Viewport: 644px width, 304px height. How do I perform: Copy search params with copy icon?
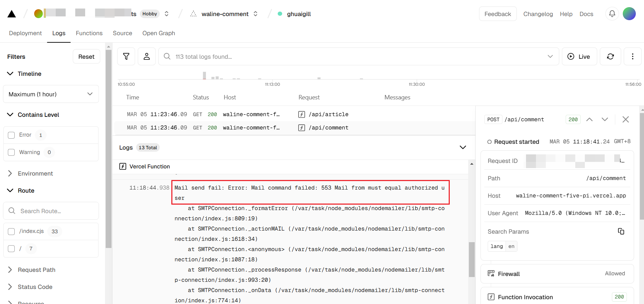pos(621,232)
